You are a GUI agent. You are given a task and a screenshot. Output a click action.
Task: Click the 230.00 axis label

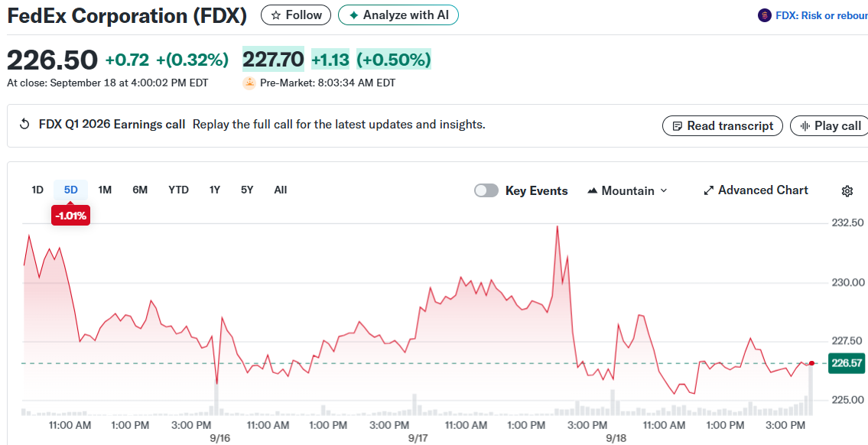848,283
